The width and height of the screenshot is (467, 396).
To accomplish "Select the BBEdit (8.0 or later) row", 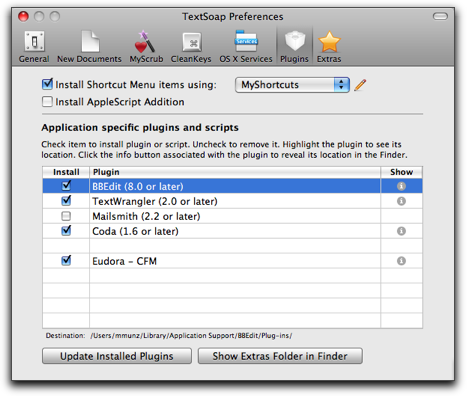I will 233,186.
